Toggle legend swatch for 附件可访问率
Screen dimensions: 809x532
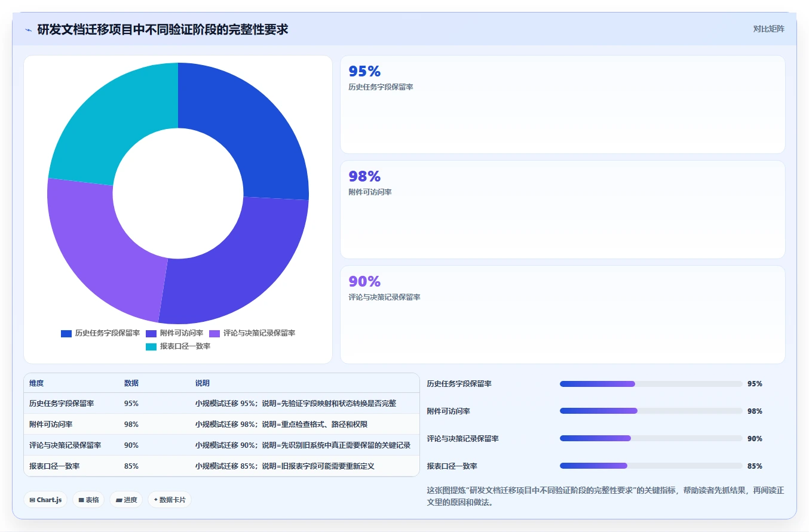[151, 333]
